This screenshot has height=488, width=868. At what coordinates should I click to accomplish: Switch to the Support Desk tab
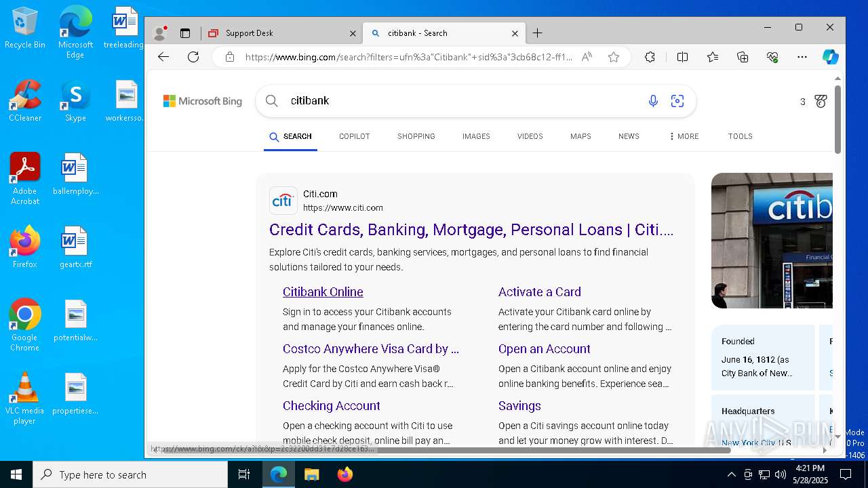281,33
